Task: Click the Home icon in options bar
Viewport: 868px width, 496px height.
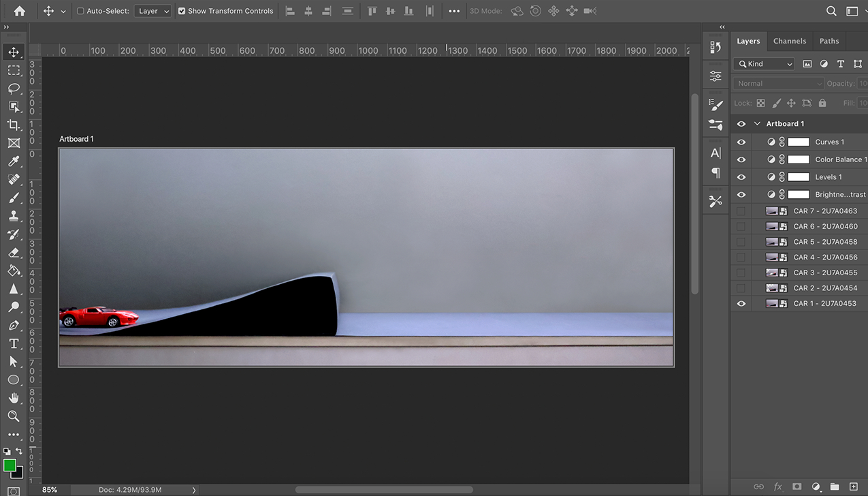Action: click(19, 11)
